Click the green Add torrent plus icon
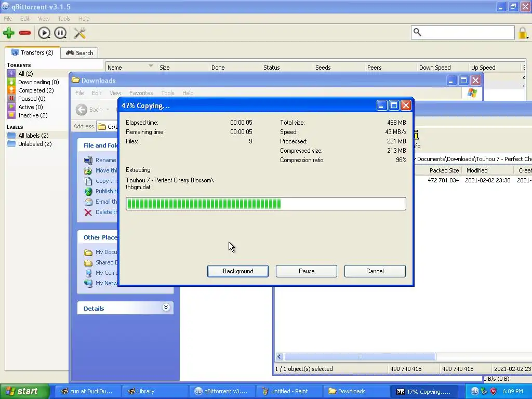The image size is (532, 399). tap(9, 33)
